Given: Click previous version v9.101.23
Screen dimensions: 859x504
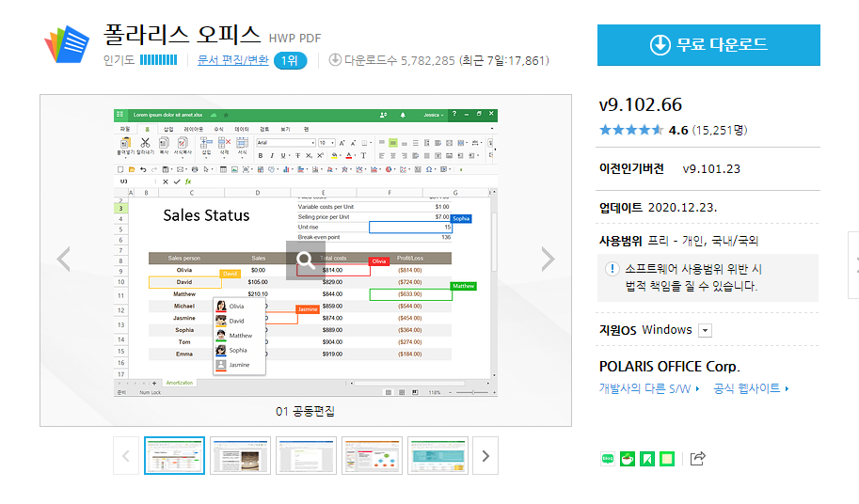Looking at the screenshot, I should 711,169.
